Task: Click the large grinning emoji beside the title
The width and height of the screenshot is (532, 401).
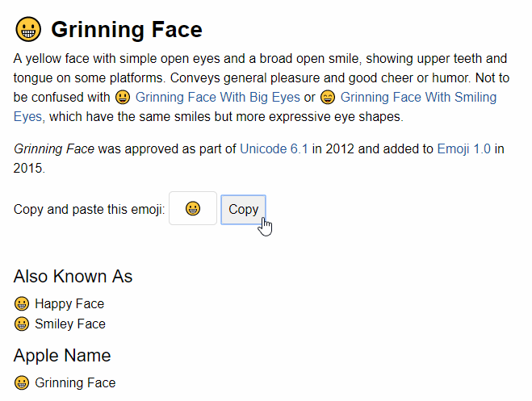Action: (x=29, y=31)
